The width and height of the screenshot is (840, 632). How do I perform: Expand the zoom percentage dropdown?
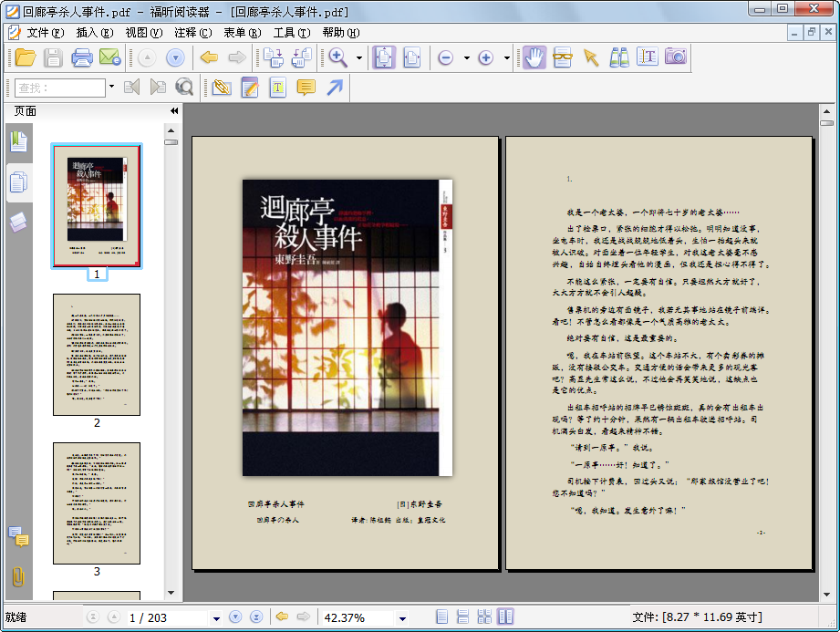[x=402, y=618]
